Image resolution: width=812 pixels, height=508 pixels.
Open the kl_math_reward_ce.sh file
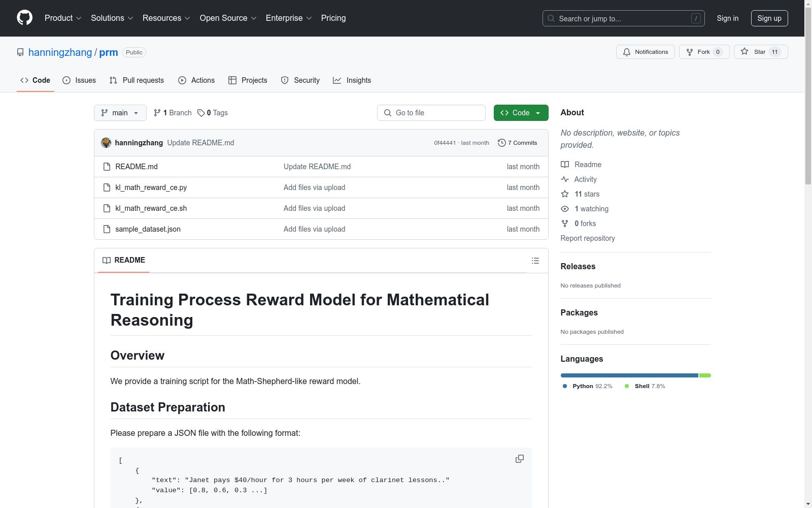(x=151, y=208)
